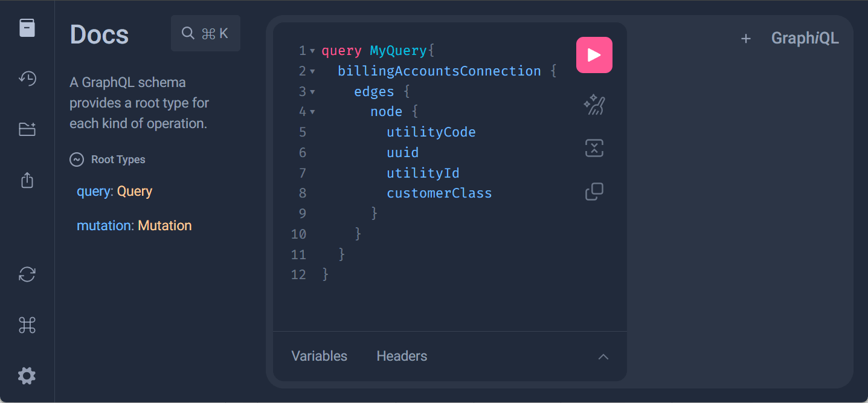Image resolution: width=868 pixels, height=403 pixels.
Task: Open a saved query via folder icon
Action: (x=27, y=129)
